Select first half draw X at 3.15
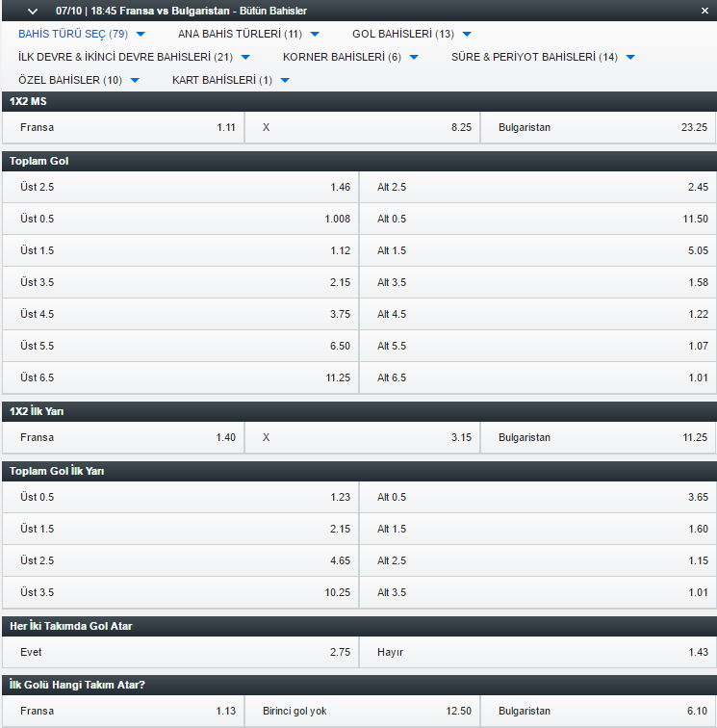Image resolution: width=717 pixels, height=728 pixels. point(362,437)
